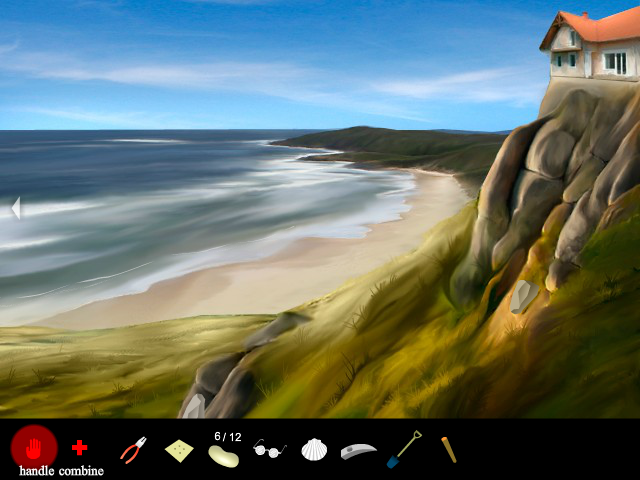Click the pale rock at bottom of the grassy slope
This screenshot has width=640, height=480.
[x=194, y=407]
